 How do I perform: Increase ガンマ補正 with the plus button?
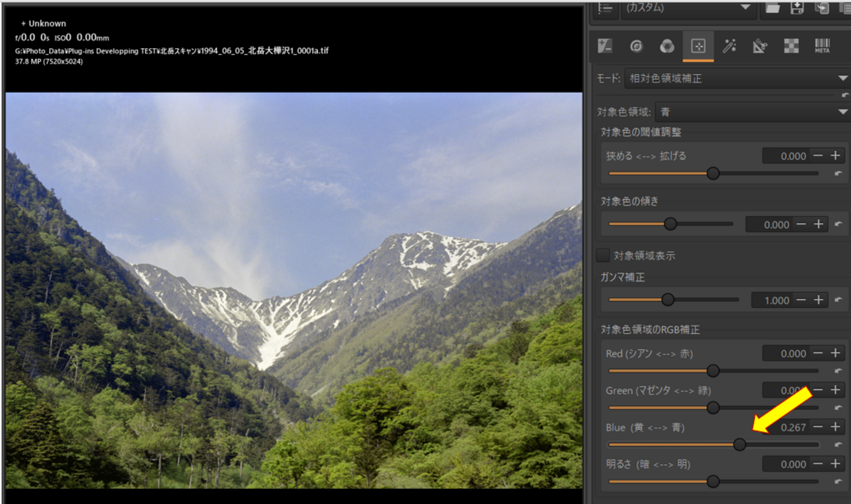[x=818, y=300]
